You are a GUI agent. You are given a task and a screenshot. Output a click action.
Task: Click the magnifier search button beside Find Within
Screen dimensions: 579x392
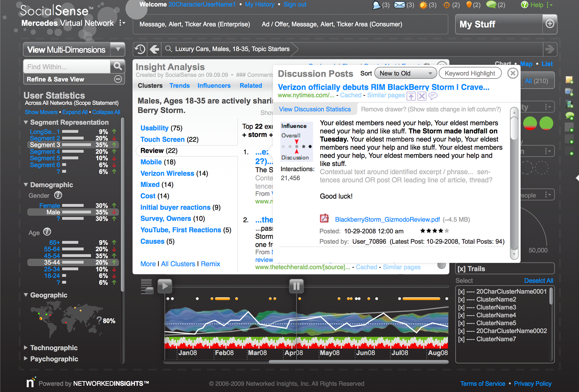tap(118, 66)
